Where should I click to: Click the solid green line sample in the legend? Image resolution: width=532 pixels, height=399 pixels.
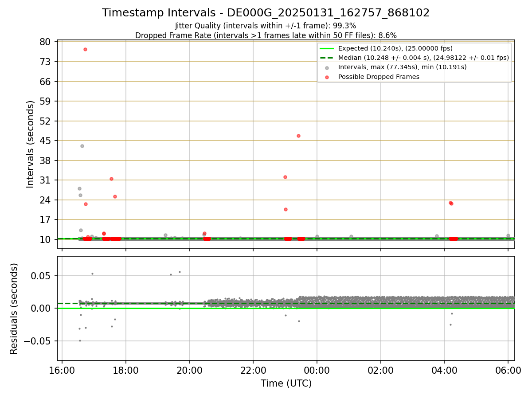click(x=327, y=48)
